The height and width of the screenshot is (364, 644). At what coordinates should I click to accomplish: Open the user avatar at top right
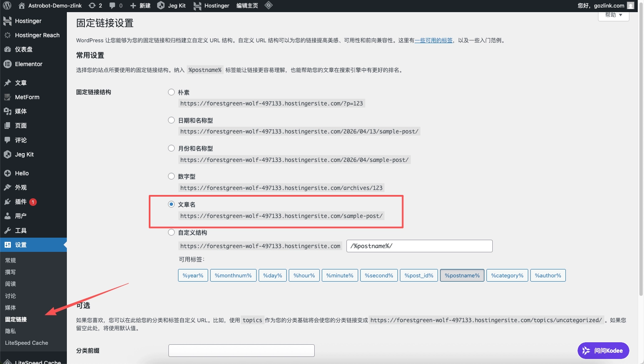point(631,5)
